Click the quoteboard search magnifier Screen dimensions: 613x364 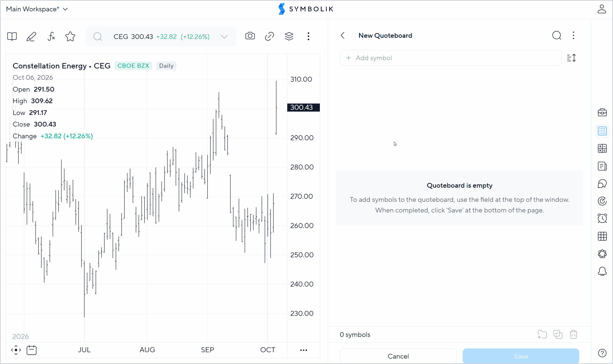557,36
